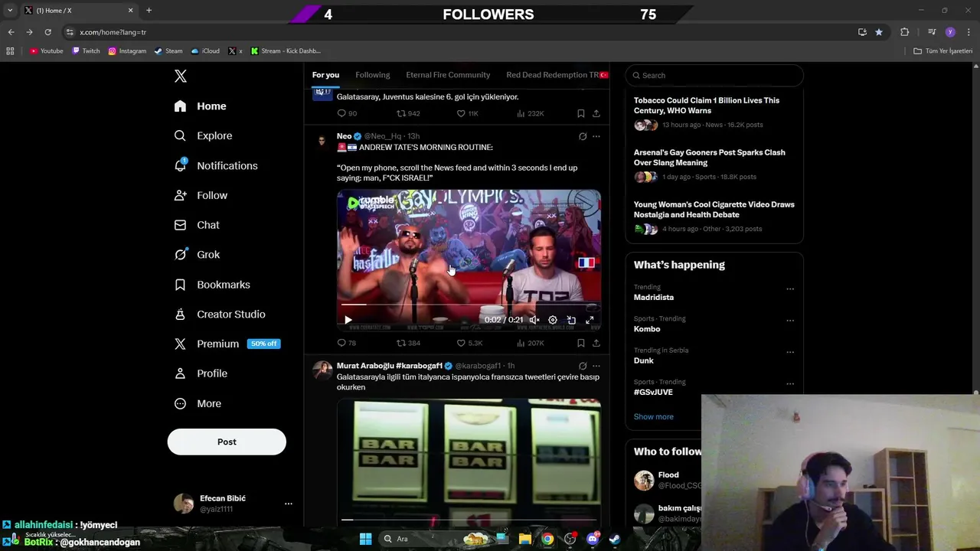980x551 pixels.
Task: Seek on the slot machine video progress bar
Action: click(x=469, y=520)
